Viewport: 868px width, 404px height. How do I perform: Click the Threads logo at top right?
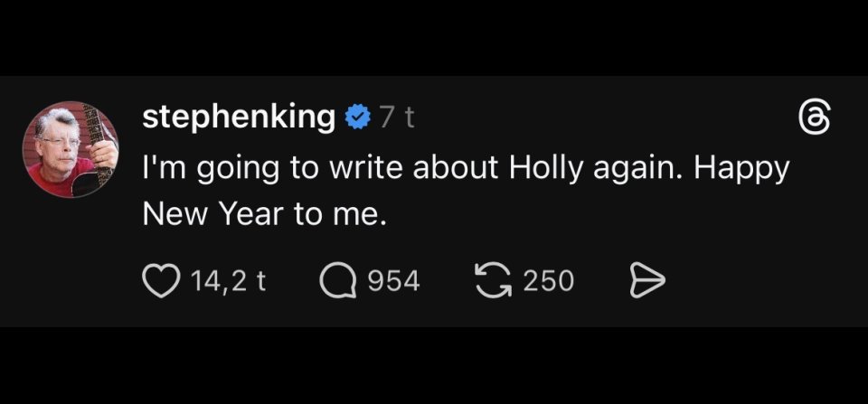pos(811,119)
